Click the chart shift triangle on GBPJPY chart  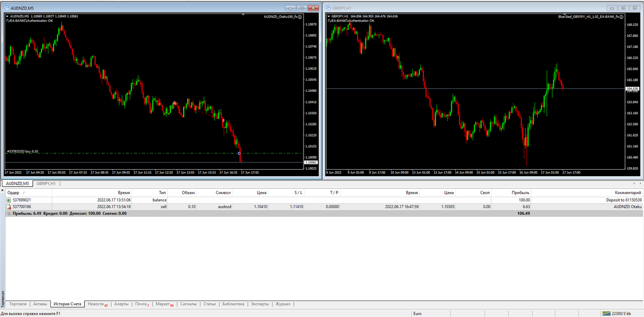coord(565,15)
